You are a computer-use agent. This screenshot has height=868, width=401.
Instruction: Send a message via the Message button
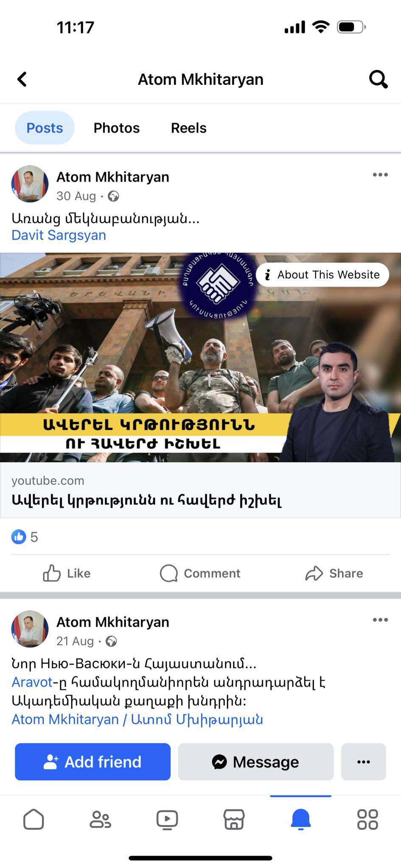256,762
